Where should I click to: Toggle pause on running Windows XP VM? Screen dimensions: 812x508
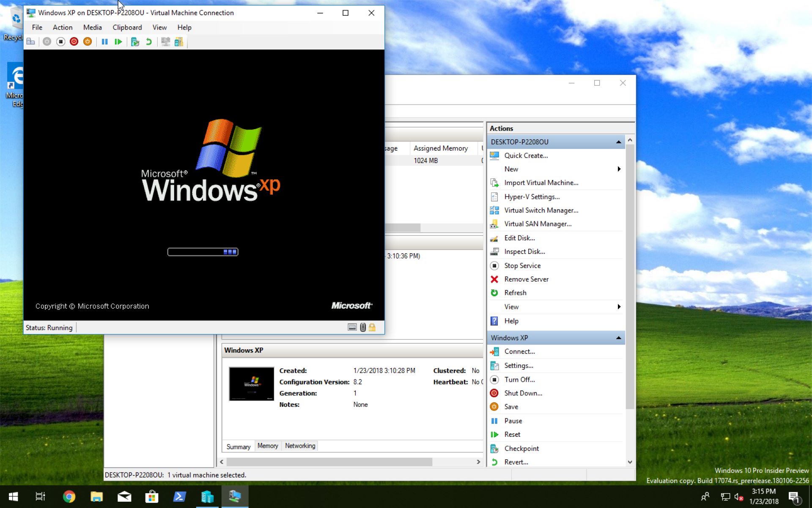pos(104,41)
